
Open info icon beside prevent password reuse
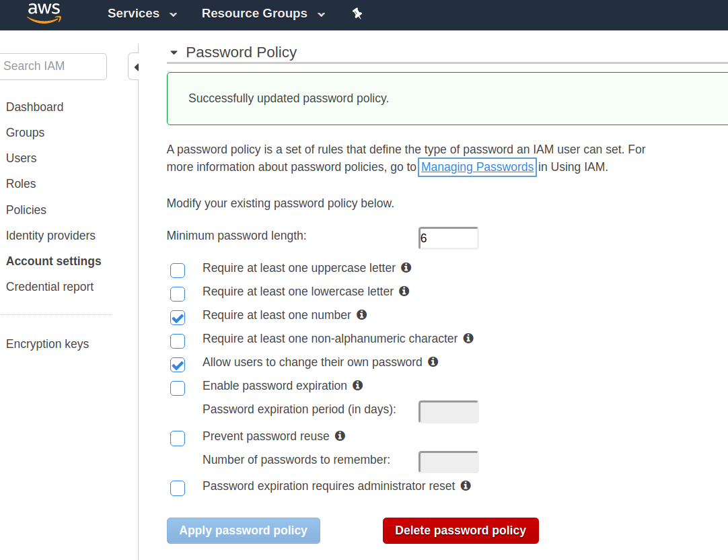(340, 436)
